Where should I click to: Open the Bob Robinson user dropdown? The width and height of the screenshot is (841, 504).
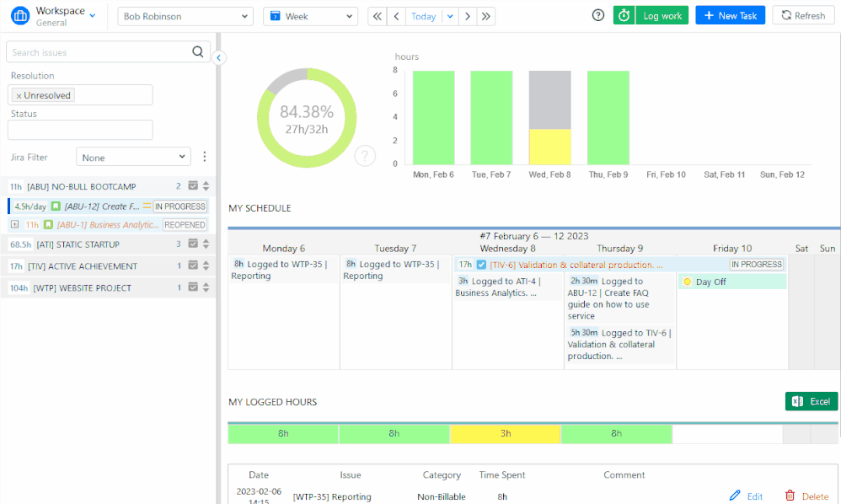coord(185,16)
